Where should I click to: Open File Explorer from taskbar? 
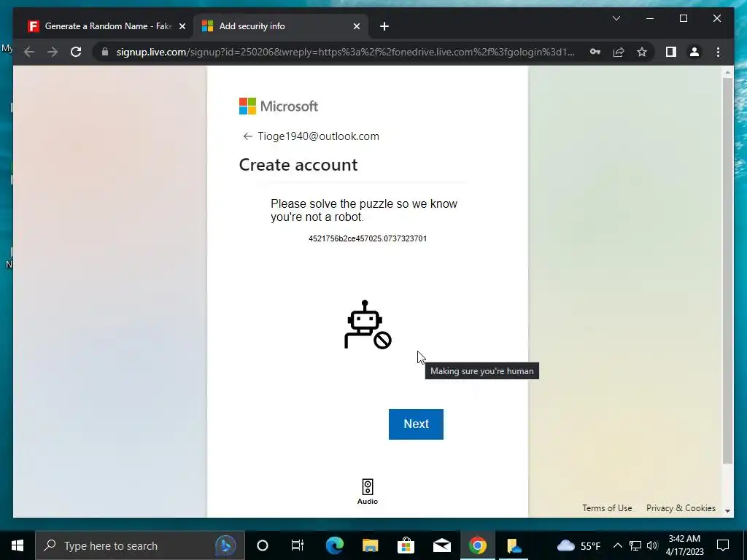pos(370,545)
